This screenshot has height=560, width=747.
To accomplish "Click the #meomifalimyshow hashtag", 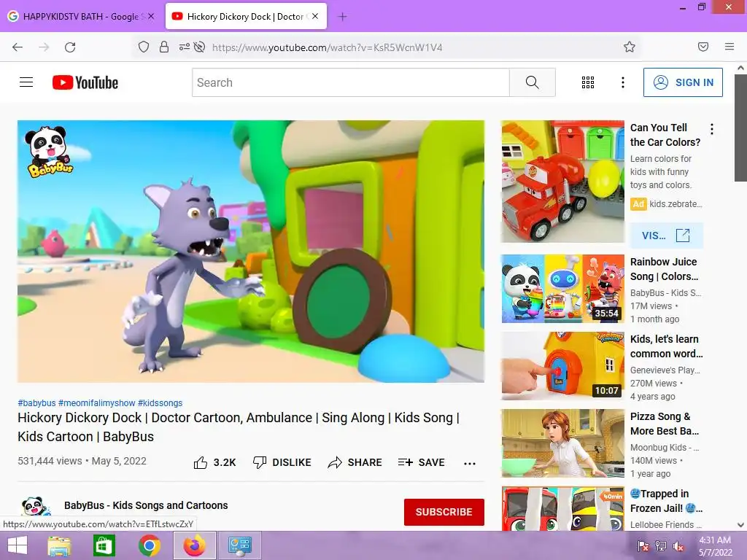I will coord(97,402).
